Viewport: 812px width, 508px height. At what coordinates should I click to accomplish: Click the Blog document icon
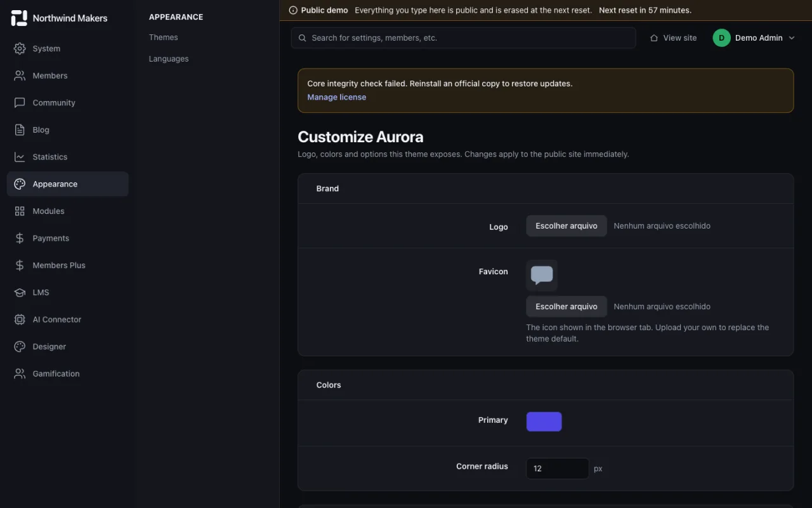20,130
